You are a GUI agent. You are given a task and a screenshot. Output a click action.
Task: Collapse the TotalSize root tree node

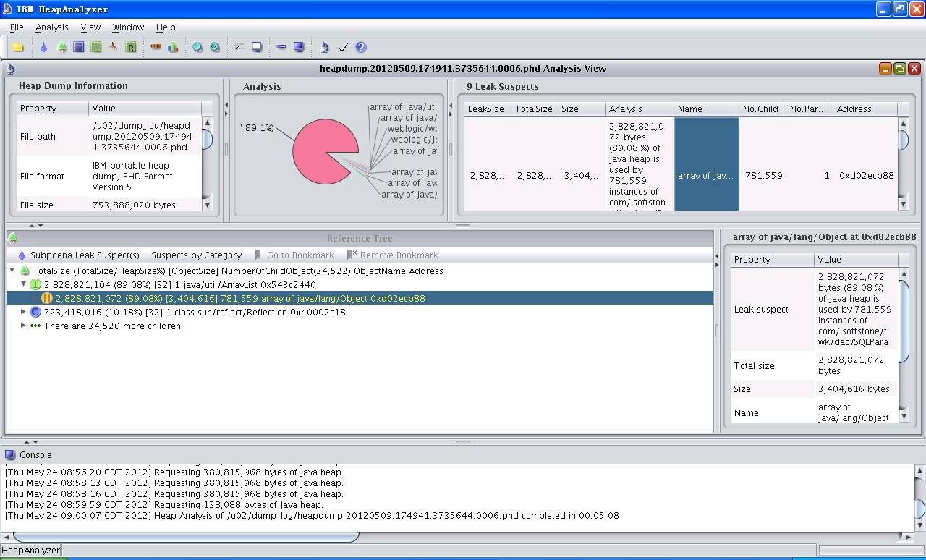pyautogui.click(x=12, y=271)
